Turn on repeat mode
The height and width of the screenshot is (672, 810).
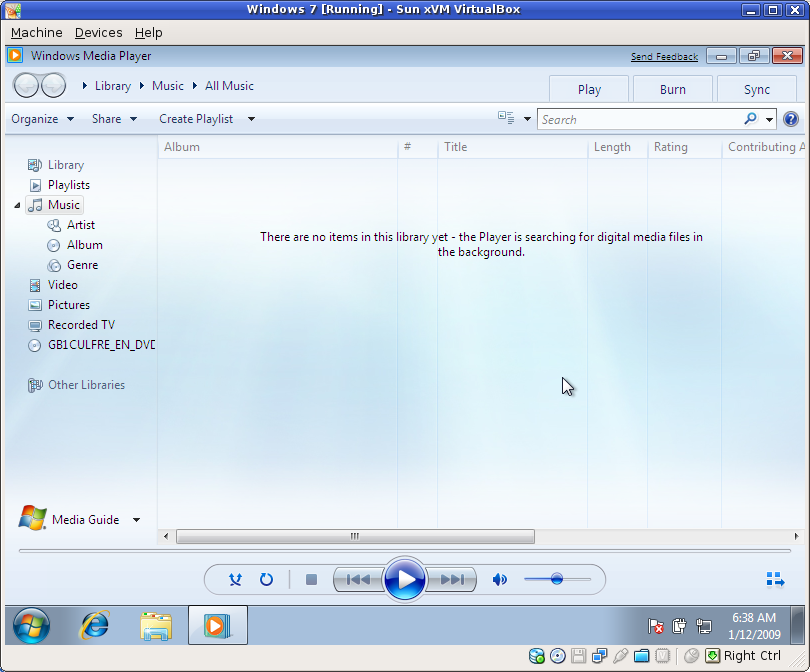click(266, 579)
